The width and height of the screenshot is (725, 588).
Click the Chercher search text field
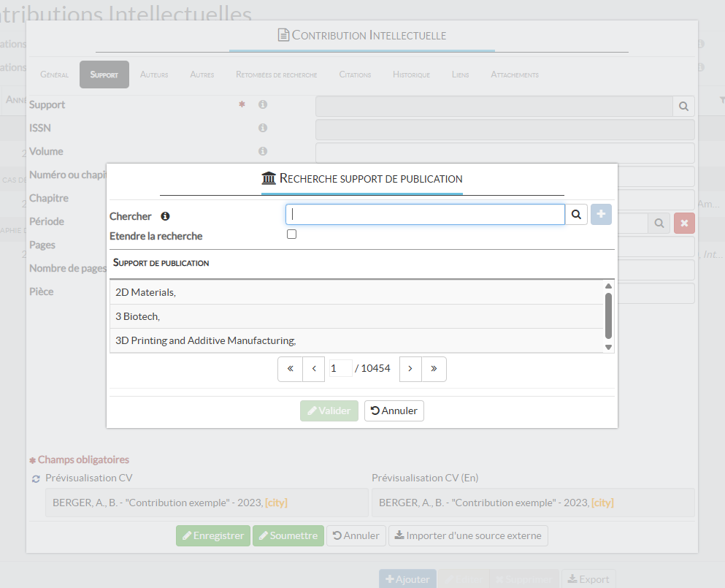(425, 215)
